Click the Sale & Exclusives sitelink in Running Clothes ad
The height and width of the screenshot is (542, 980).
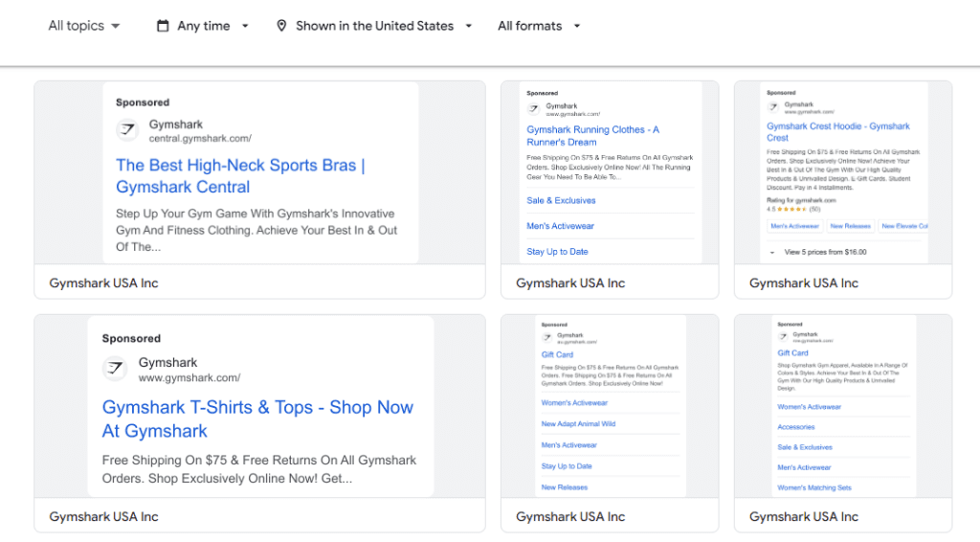561,201
